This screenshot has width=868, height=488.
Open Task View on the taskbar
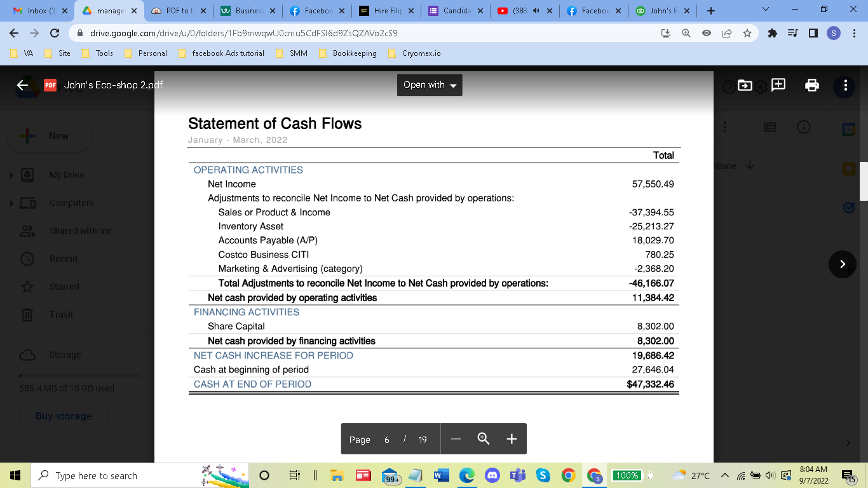point(294,475)
